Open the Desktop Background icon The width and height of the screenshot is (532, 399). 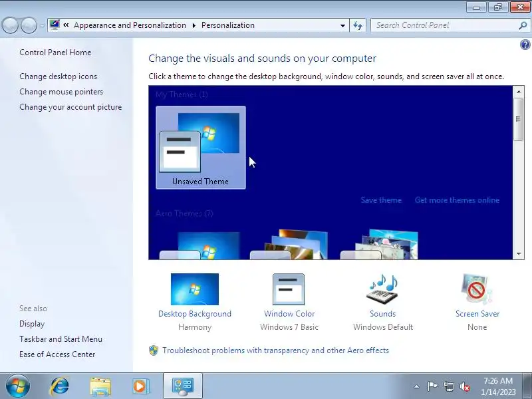(195, 289)
